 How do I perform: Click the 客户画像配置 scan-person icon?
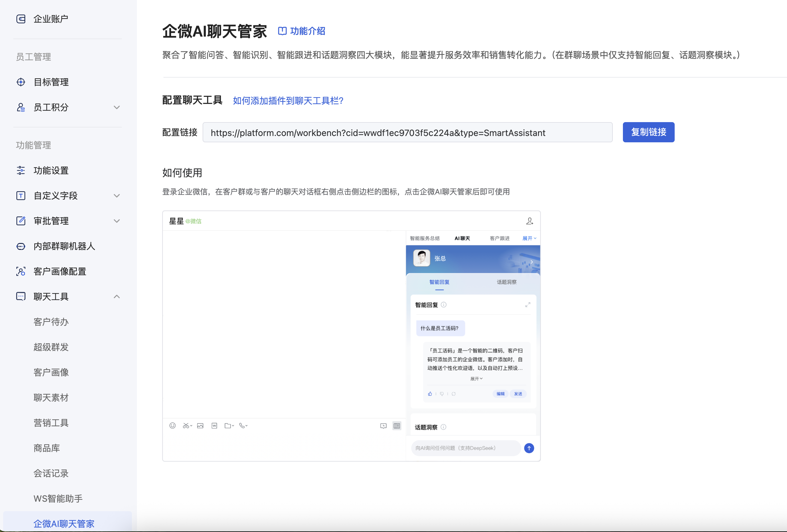tap(21, 271)
